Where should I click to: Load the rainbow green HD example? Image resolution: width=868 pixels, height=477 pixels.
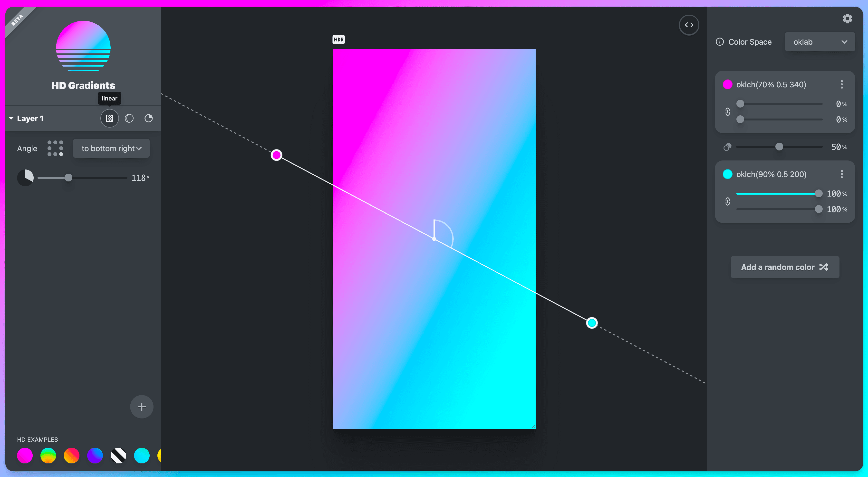[48, 456]
